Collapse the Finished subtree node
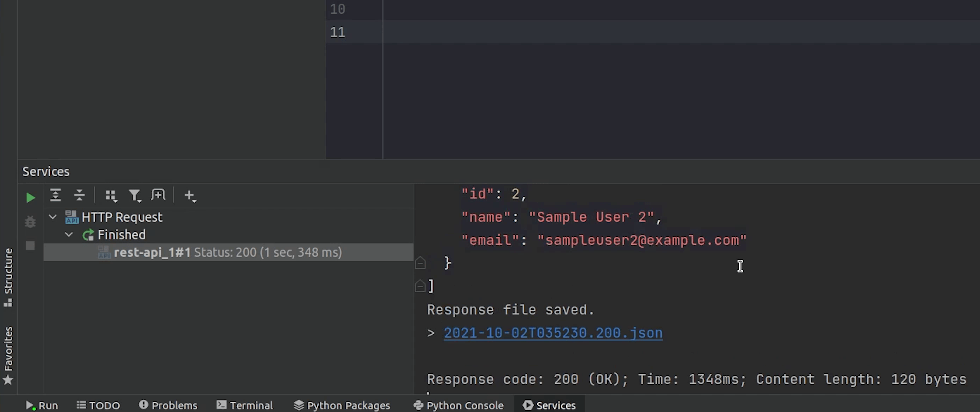This screenshot has width=980, height=412. tap(69, 234)
